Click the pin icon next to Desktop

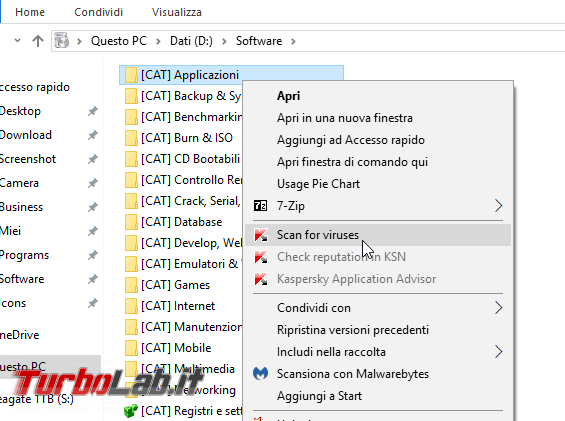(93, 111)
